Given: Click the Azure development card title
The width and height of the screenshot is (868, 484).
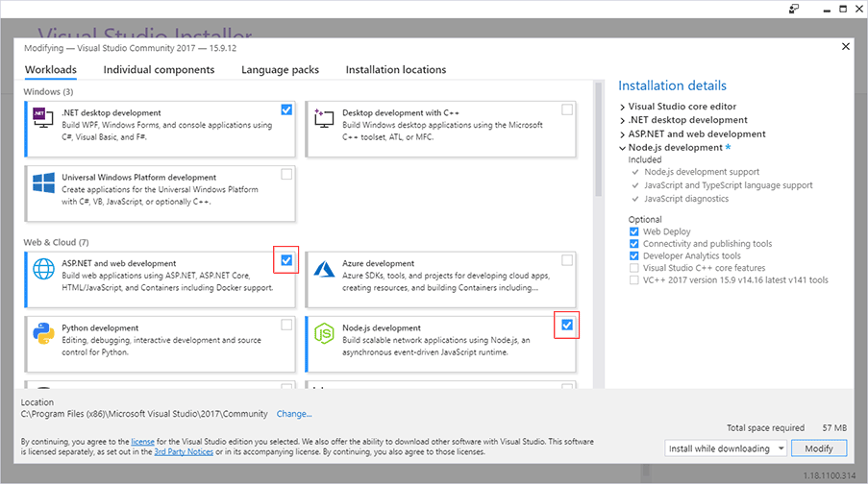Looking at the screenshot, I should click(378, 263).
